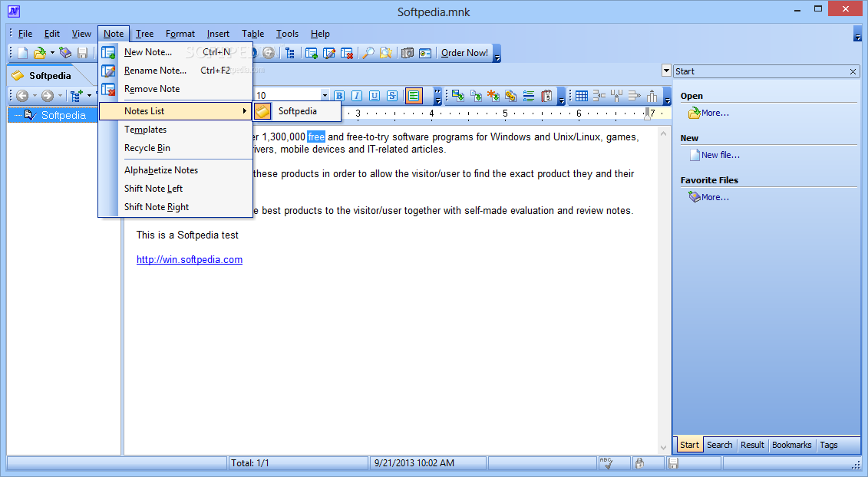The image size is (868, 477).
Task: Click the add tree item icon
Action: tap(77, 96)
